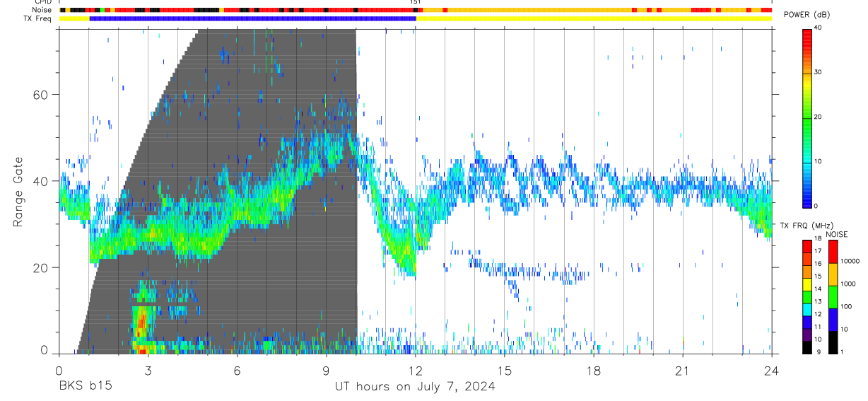Image resolution: width=868 pixels, height=401 pixels.
Task: Click the 21 tick label on the UT hours axis
Action: tap(683, 371)
